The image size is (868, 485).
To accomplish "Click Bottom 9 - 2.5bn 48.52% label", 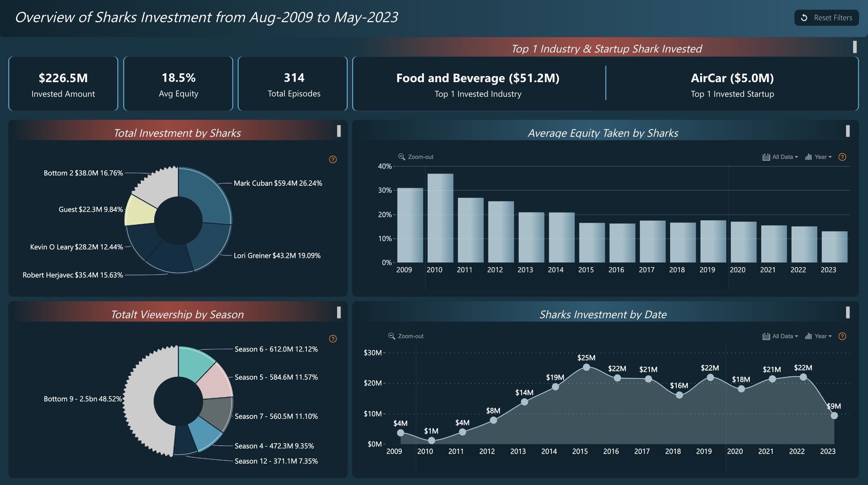I will coord(83,399).
